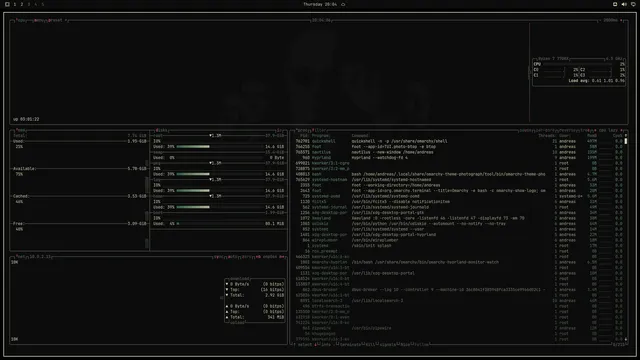Select the systemd-hostnamed process row
This screenshot has width=640, height=360.
coord(458,180)
